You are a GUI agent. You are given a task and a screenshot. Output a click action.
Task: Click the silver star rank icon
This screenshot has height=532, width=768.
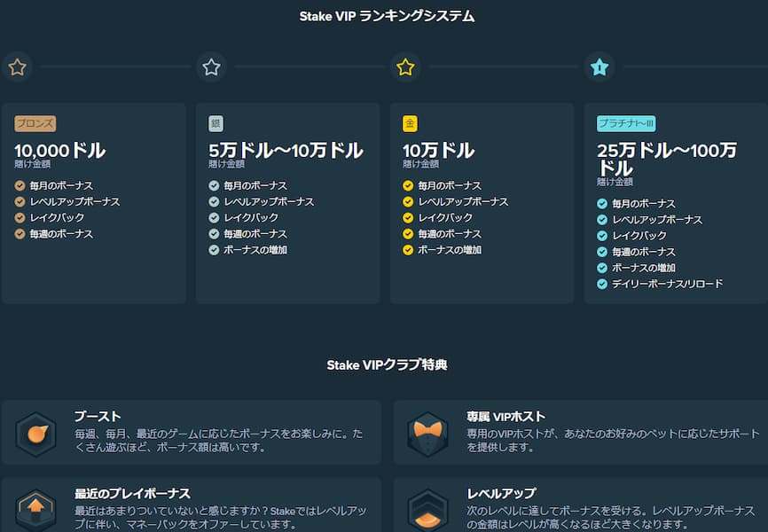[x=212, y=67]
